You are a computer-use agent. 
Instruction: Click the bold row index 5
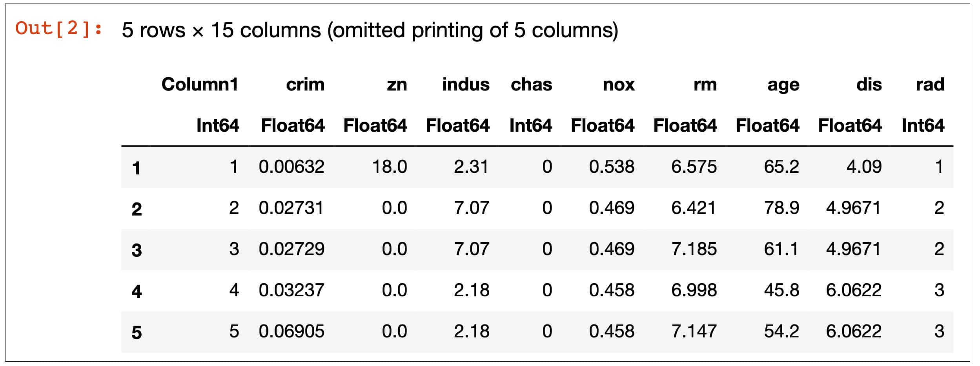point(137,333)
